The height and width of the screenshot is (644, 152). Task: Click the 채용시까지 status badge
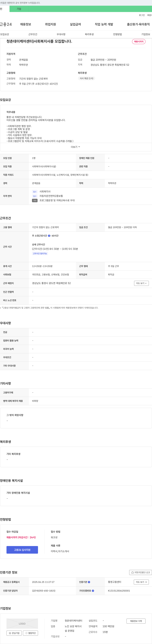pyautogui.click(x=139, y=42)
